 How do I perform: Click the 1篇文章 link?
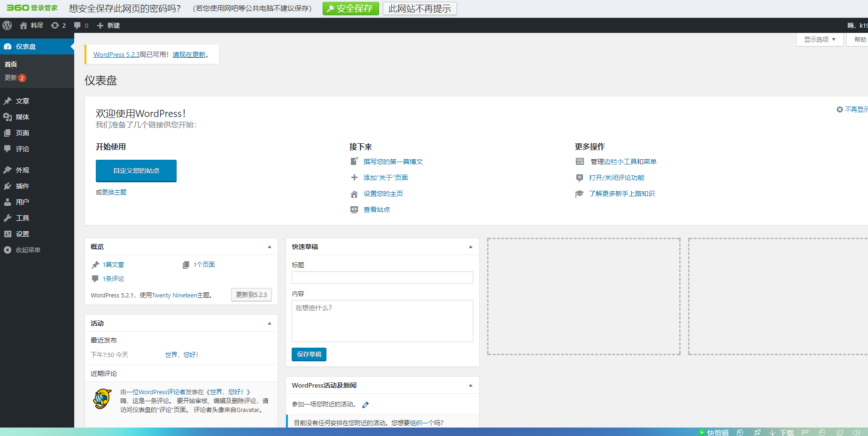[113, 265]
